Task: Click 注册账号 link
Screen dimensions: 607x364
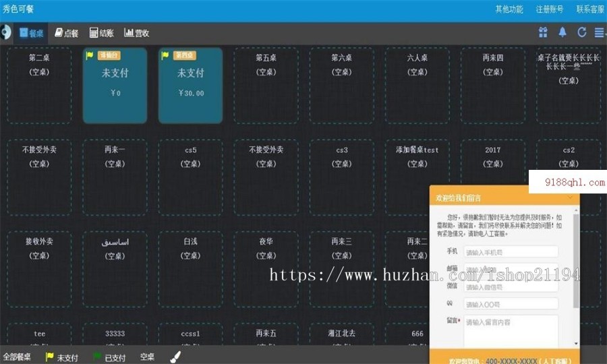Action: tap(549, 9)
